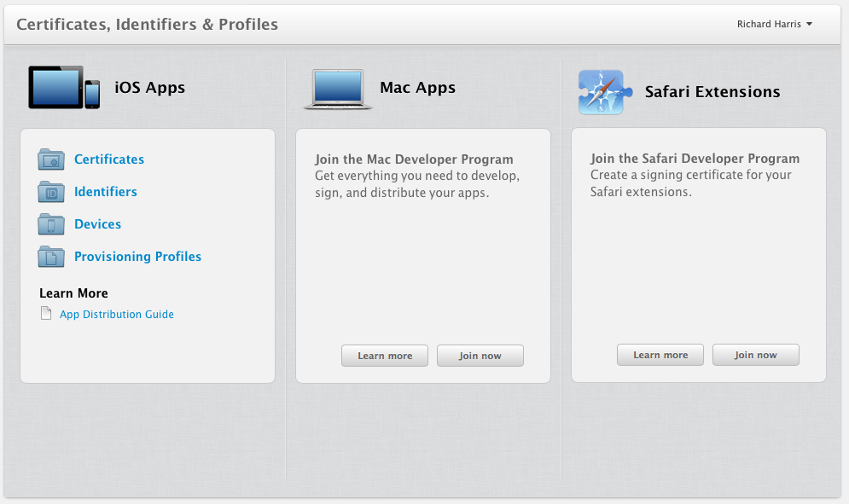Open the Identifiers link
This screenshot has height=504, width=849.
pyautogui.click(x=106, y=192)
